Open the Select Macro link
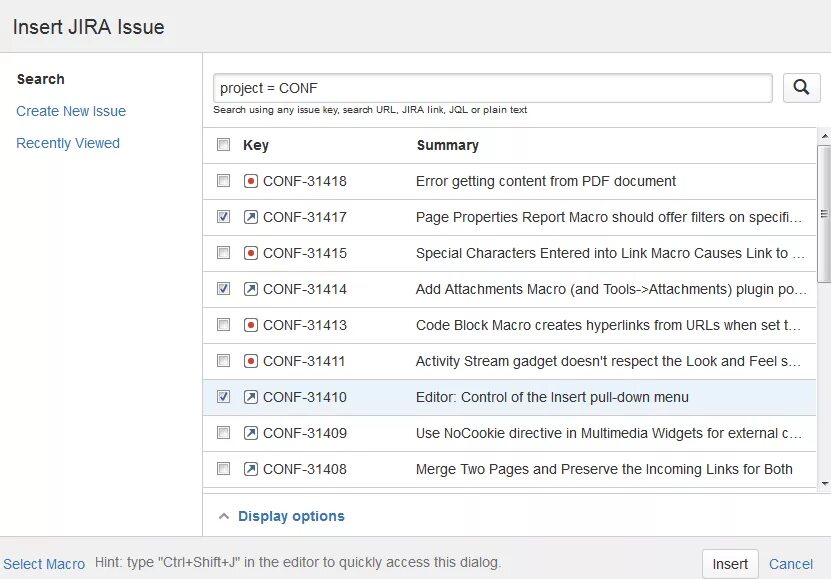The image size is (831, 579). (44, 564)
